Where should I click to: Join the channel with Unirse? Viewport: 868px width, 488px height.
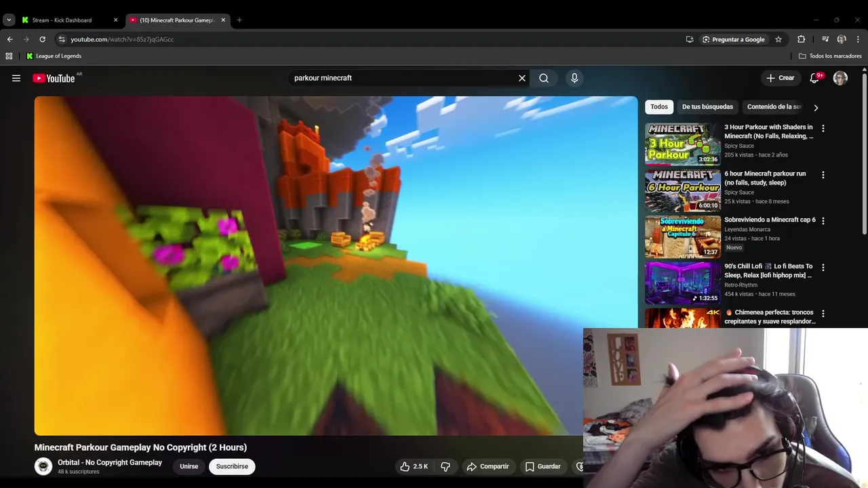click(x=189, y=466)
